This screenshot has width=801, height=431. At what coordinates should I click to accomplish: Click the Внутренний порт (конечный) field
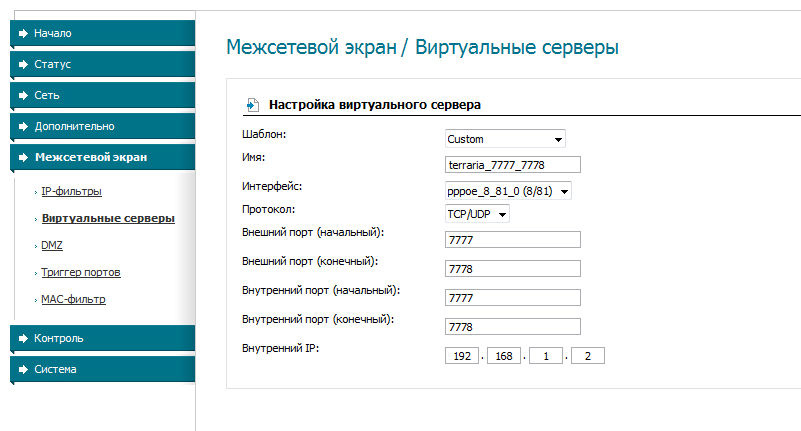pos(513,327)
